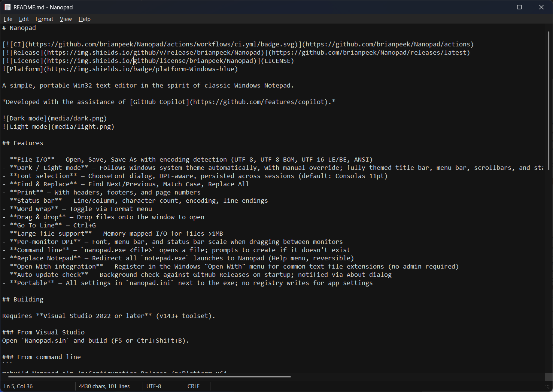Place the cursor on the '# Nanopad' heading
Viewport: 553px width, 392px height.
pos(19,27)
